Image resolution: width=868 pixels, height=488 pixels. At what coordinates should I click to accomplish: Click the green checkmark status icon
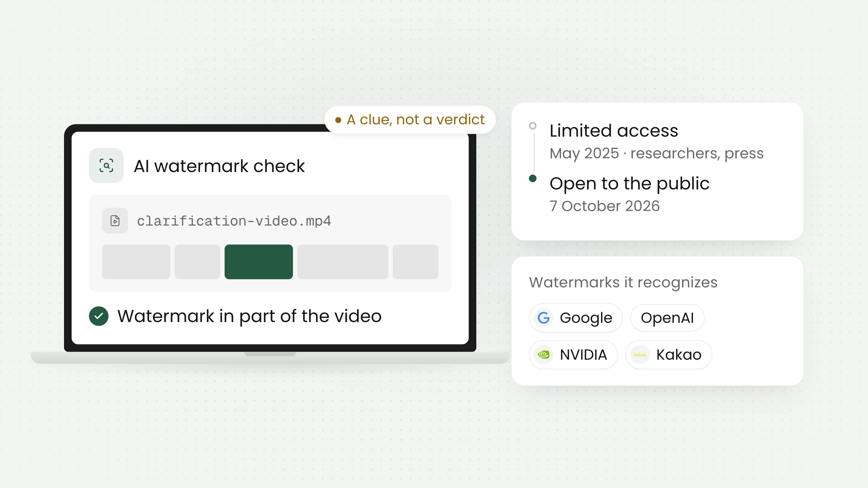pyautogui.click(x=99, y=316)
